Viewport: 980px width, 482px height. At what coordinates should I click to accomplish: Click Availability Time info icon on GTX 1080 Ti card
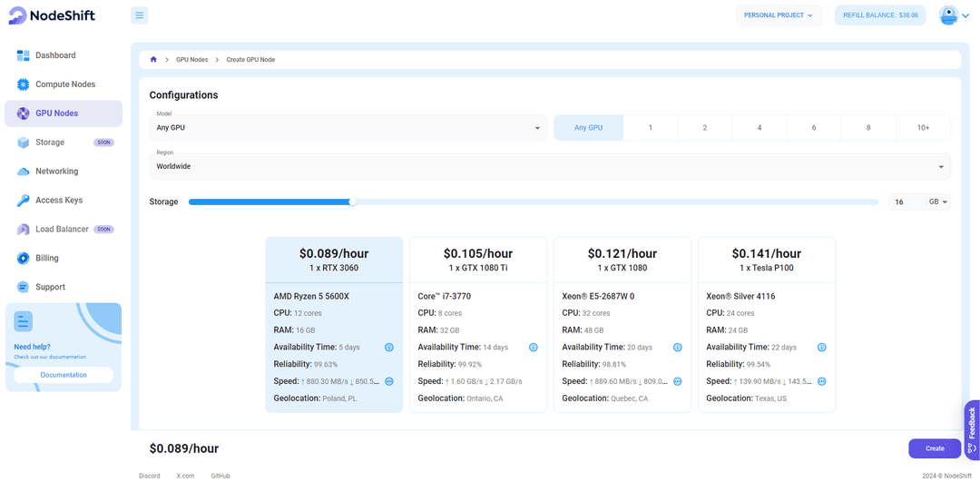pyautogui.click(x=534, y=347)
